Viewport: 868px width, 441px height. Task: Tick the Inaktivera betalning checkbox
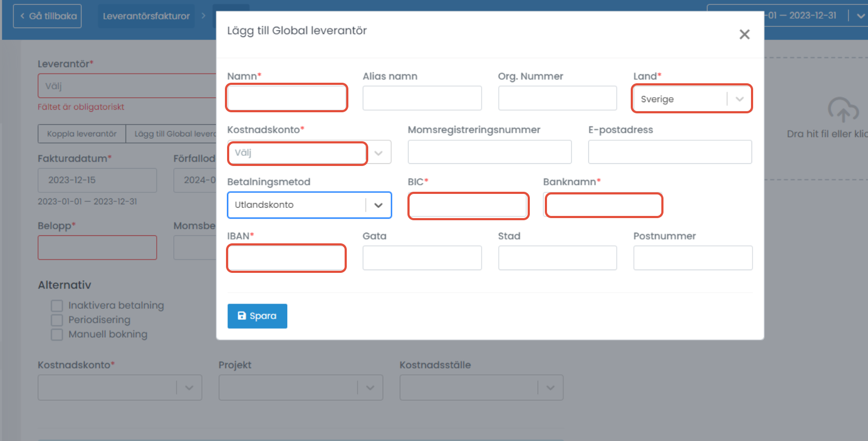[x=57, y=306]
